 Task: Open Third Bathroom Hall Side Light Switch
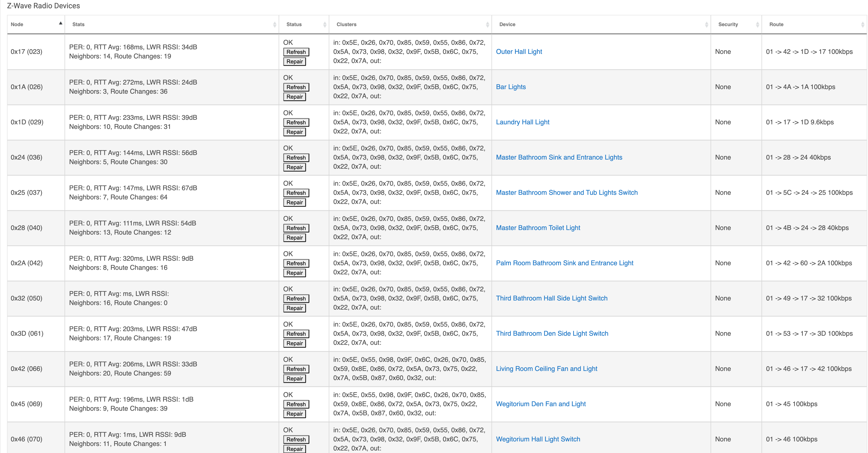pos(552,299)
